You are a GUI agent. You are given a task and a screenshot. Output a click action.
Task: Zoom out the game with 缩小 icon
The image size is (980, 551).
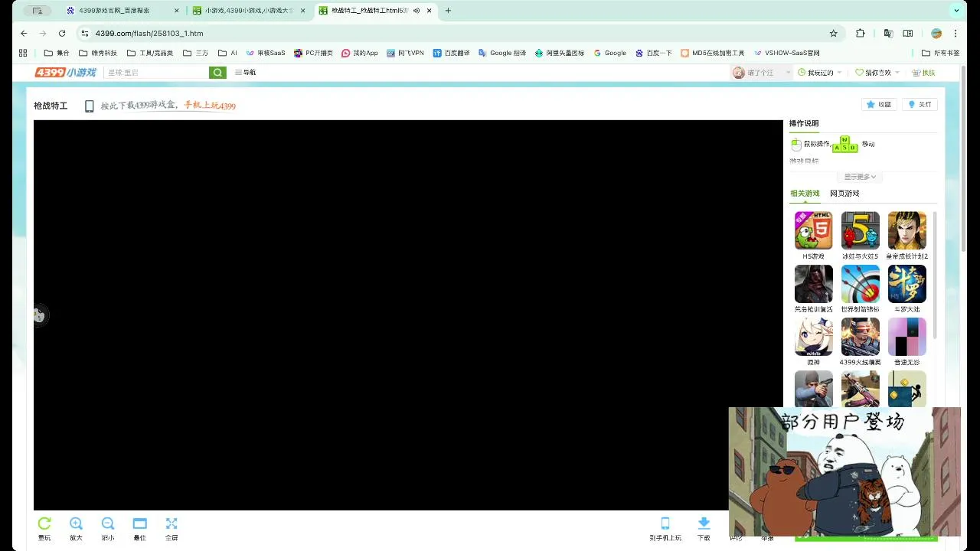tap(108, 523)
